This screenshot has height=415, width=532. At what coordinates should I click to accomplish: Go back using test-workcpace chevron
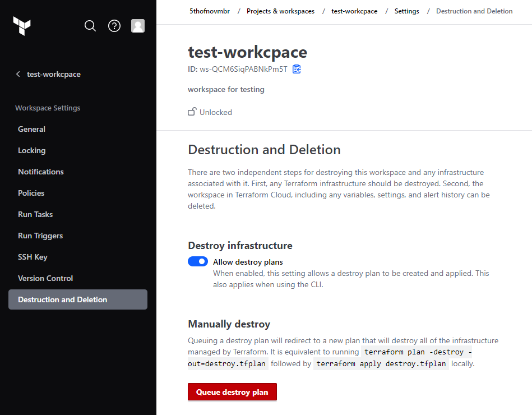[18, 74]
